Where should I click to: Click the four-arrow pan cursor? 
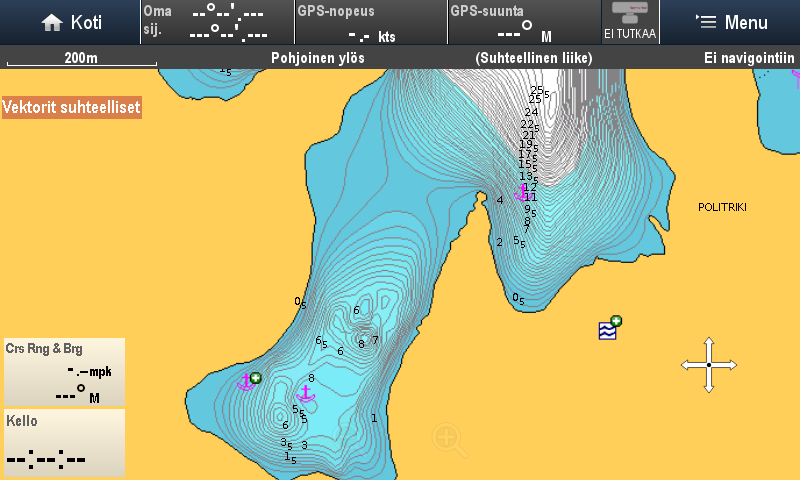[x=708, y=364]
